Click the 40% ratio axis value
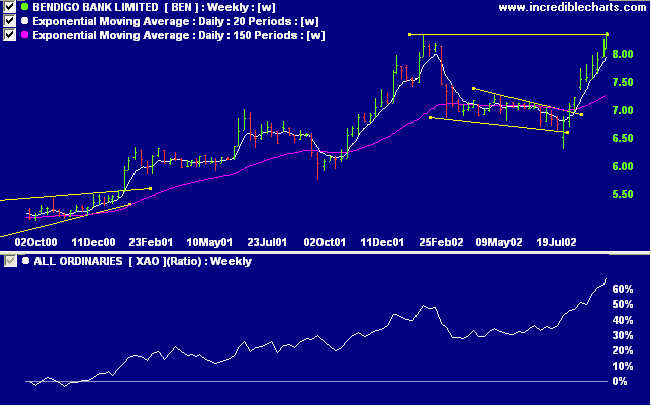 pyautogui.click(x=623, y=320)
